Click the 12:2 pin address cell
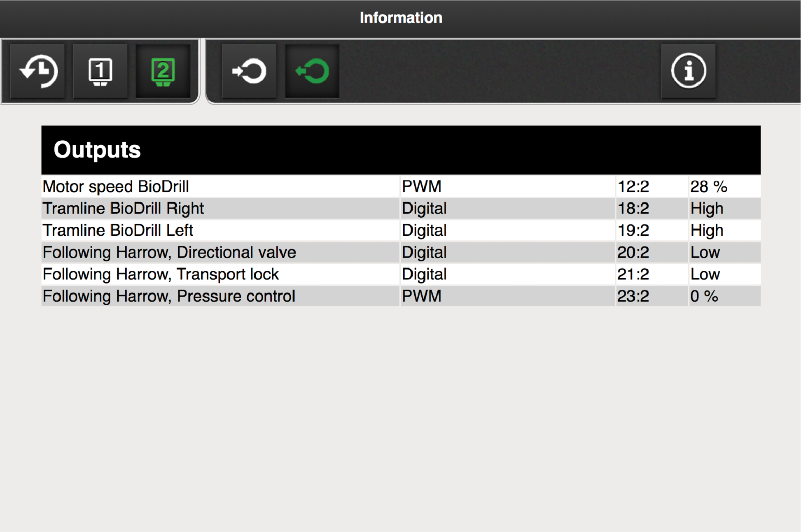Viewport: 801px width, 532px height. (633, 187)
